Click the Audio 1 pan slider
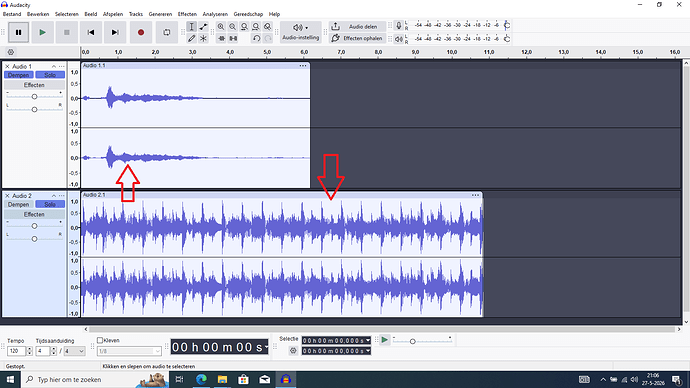Screen dimensions: 690x388 34,109
